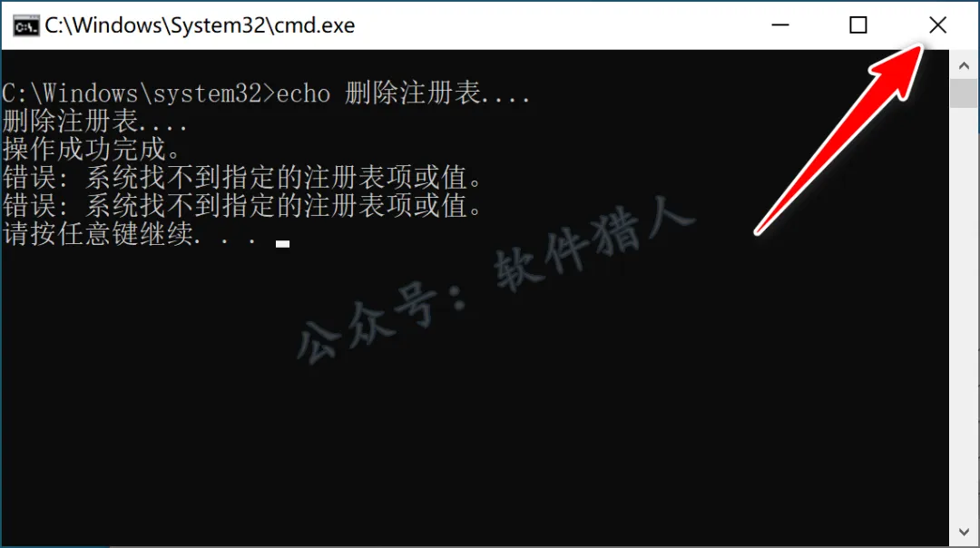Viewport: 980px width, 548px height.
Task: Click the C:\Windows\System32\cmd.exe title text
Action: (x=200, y=25)
